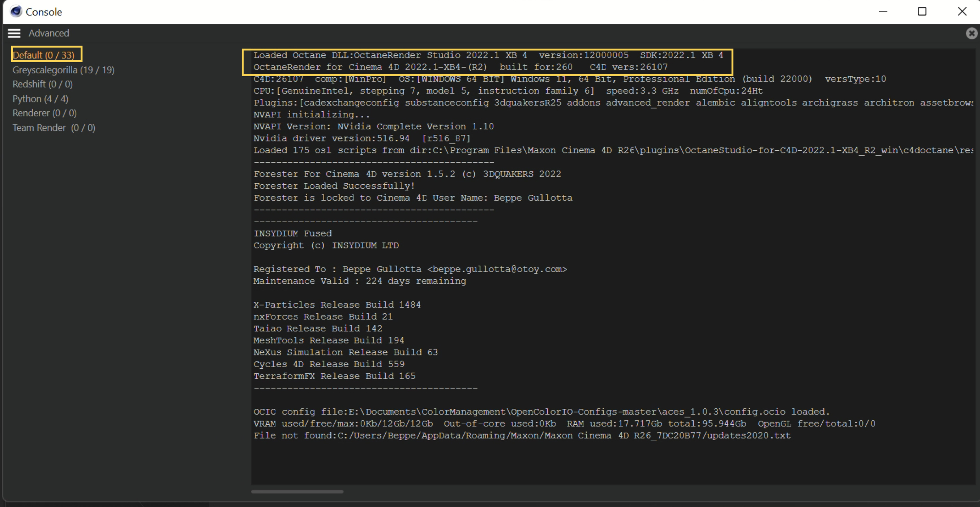Select Greyscalegorilla (19 / 19) log category
Screen dimensions: 980x507
click(x=63, y=70)
